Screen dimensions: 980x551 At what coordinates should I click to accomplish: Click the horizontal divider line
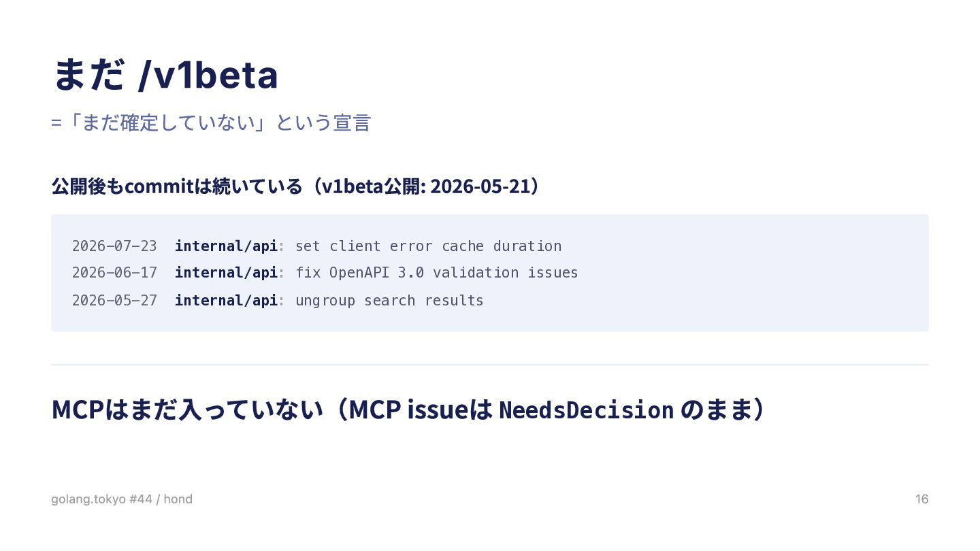(490, 365)
